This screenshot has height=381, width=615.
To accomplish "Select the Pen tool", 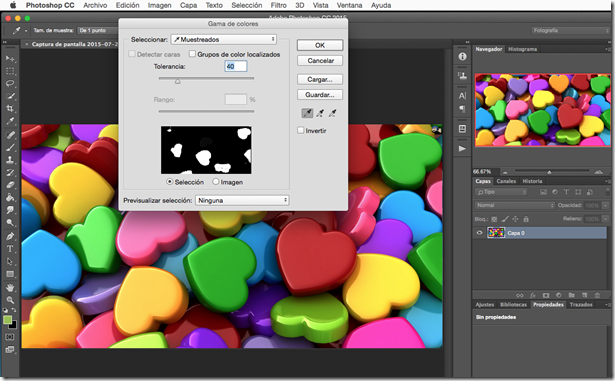I will (x=10, y=236).
